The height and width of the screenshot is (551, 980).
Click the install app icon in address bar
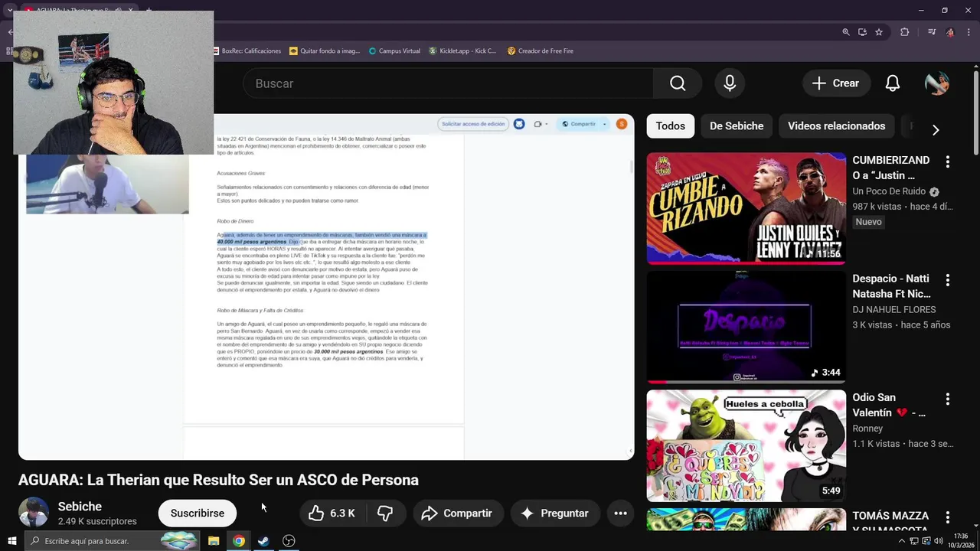click(x=862, y=32)
